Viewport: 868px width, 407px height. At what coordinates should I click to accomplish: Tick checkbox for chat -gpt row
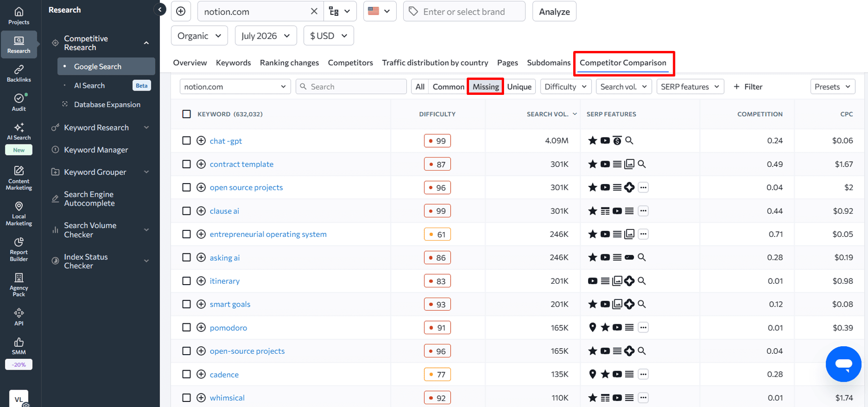tap(186, 141)
